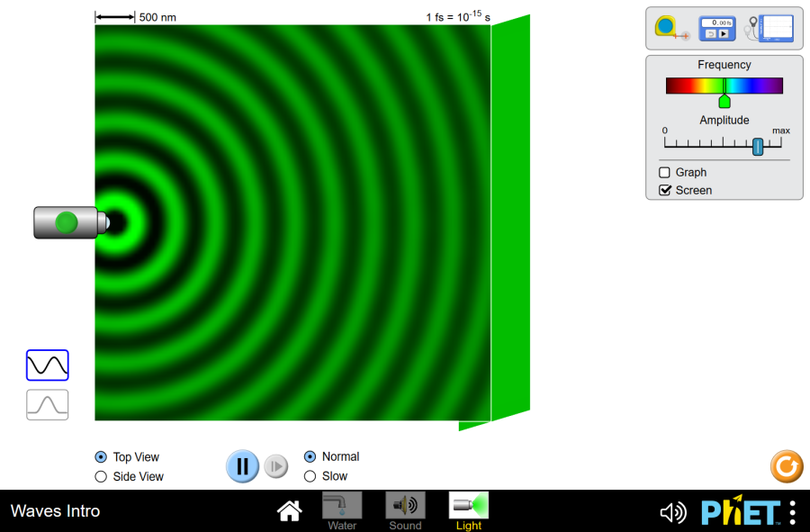
Task: Select continuous wave mode icon
Action: coord(48,365)
